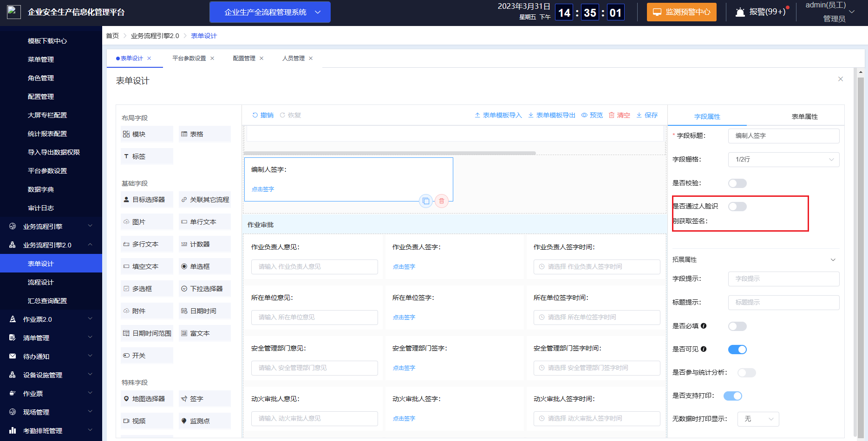Add a 模块 layout field

point(147,134)
